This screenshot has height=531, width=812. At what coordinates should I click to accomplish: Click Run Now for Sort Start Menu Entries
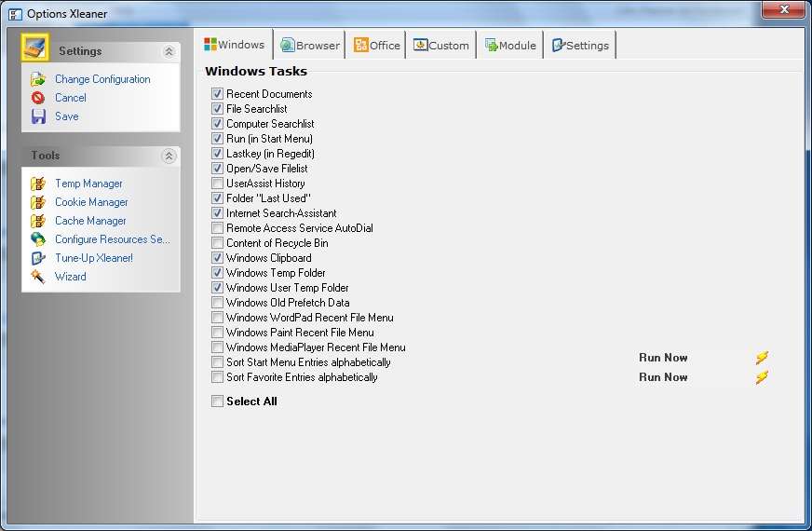coord(663,358)
